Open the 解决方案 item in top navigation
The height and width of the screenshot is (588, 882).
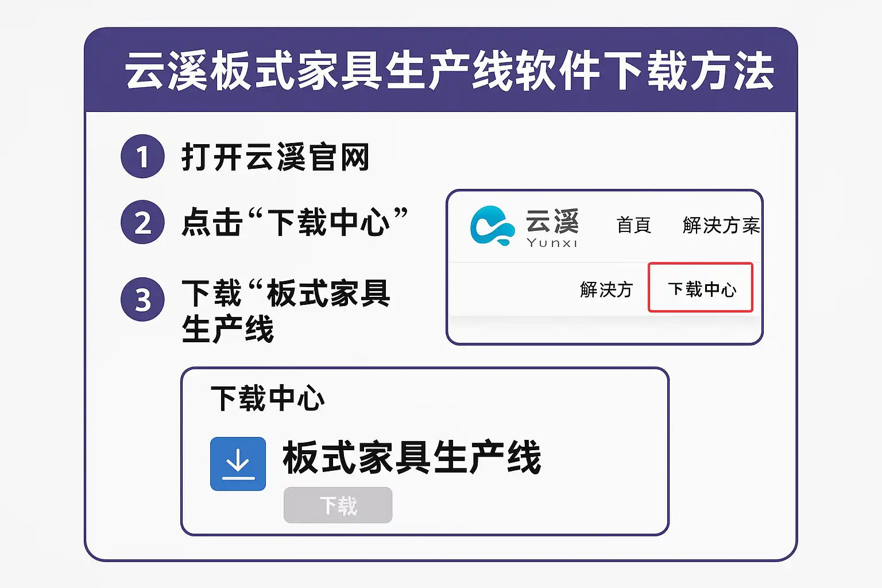(x=721, y=225)
